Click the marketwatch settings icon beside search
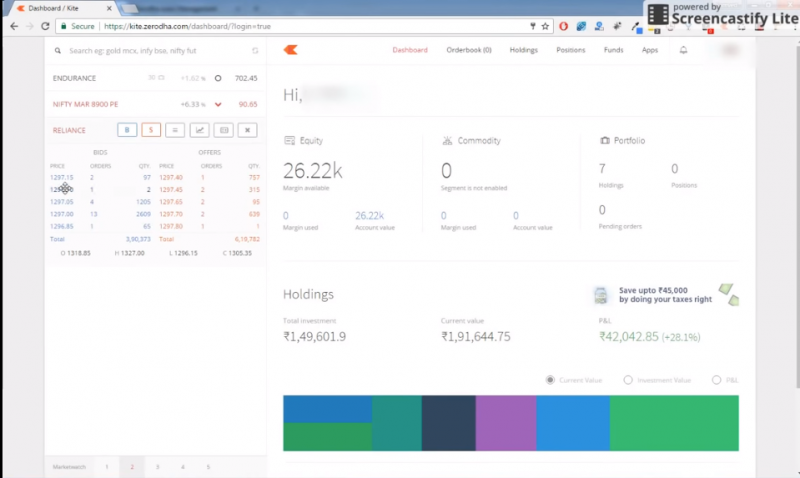This screenshot has height=478, width=800. coord(255,51)
